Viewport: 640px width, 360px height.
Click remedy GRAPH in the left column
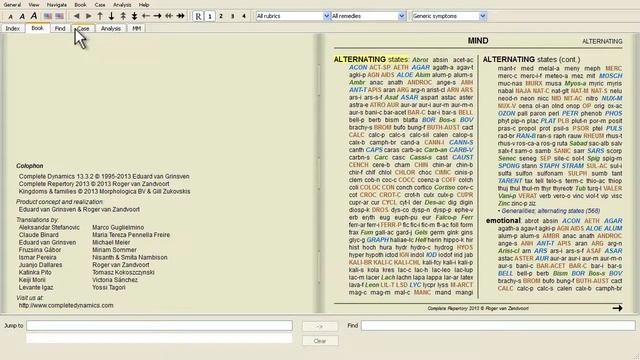[x=378, y=240]
